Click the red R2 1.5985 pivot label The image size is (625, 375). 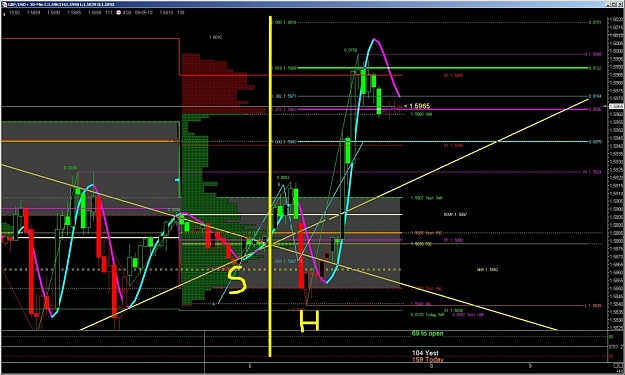454,75
